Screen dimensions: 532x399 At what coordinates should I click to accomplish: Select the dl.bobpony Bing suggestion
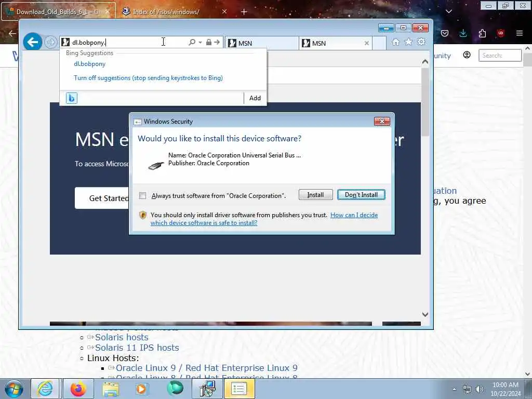click(89, 64)
